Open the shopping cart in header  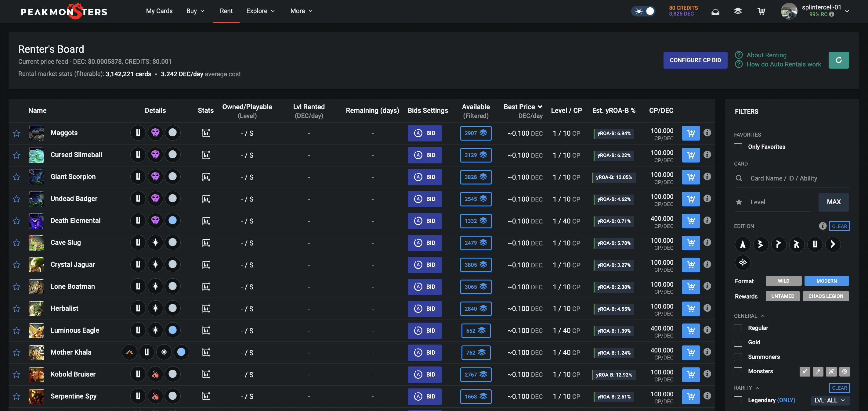pos(761,12)
